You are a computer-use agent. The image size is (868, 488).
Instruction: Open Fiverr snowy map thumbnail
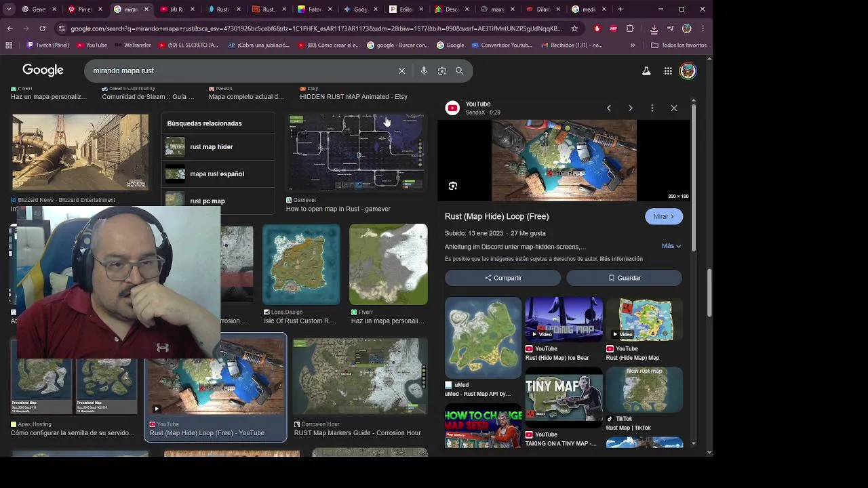click(x=389, y=264)
